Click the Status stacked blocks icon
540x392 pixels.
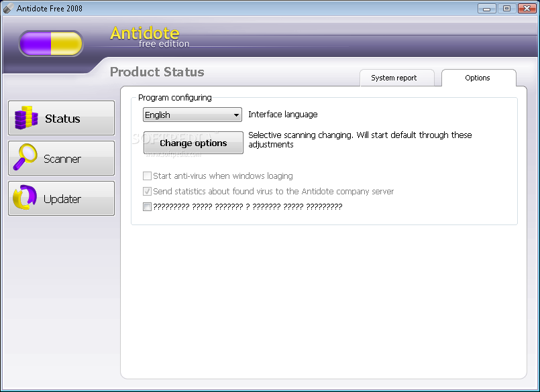pos(26,118)
